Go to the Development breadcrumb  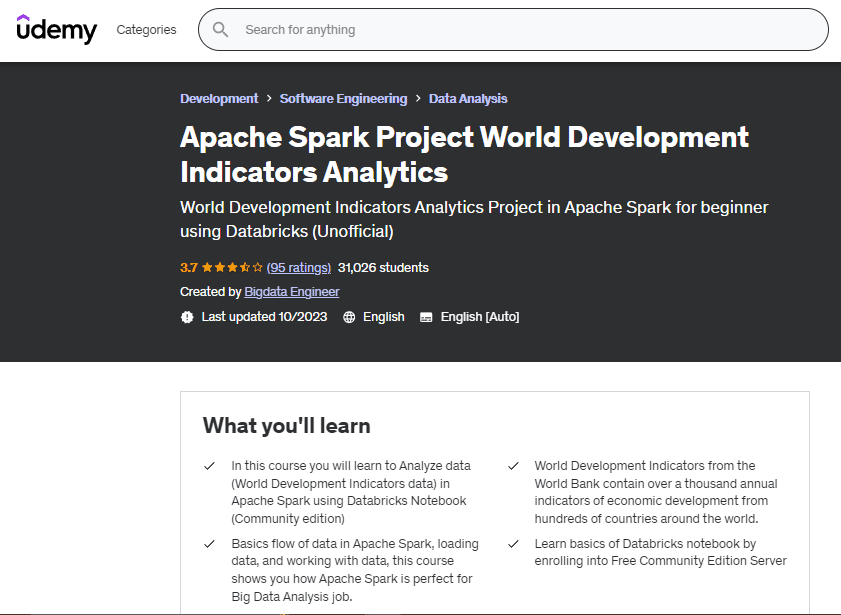(x=219, y=99)
